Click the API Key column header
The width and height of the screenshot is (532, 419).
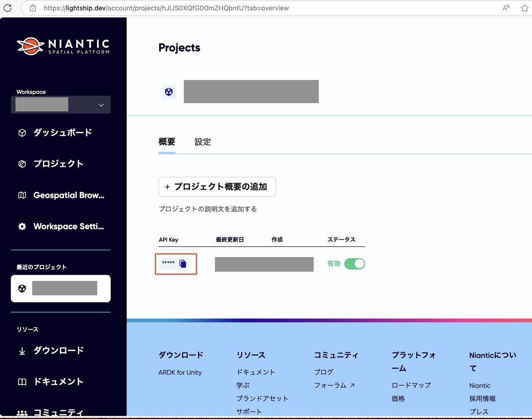pos(168,240)
